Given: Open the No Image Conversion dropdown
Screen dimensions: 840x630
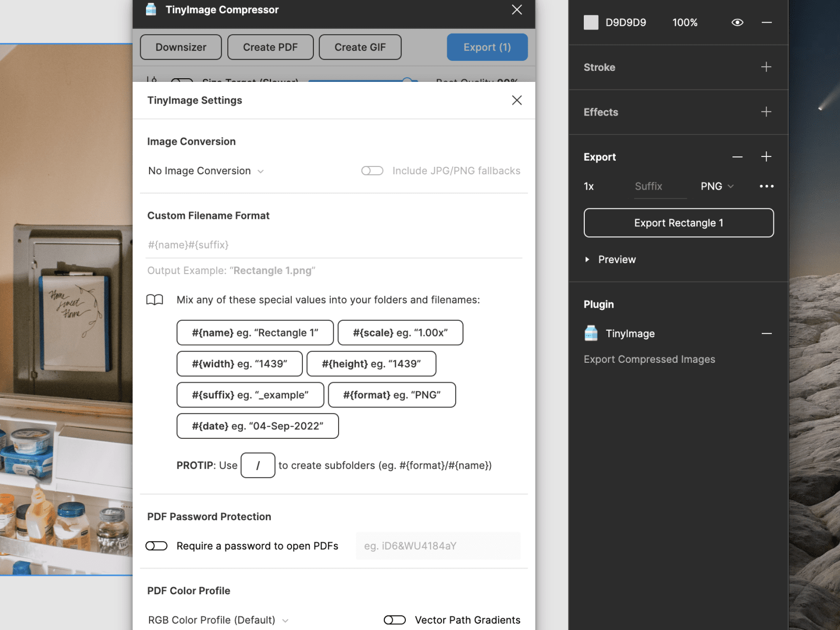Looking at the screenshot, I should [x=206, y=171].
